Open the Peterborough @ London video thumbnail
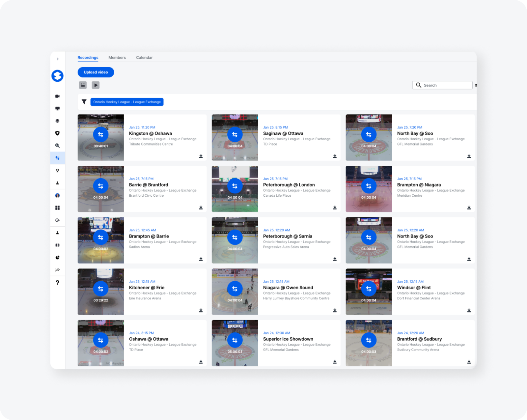The width and height of the screenshot is (527, 420). click(x=235, y=189)
